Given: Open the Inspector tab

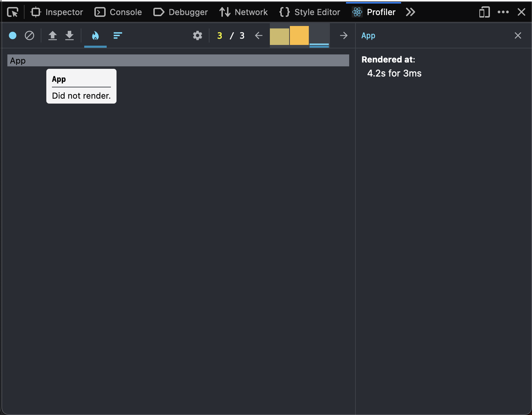Looking at the screenshot, I should 57,12.
